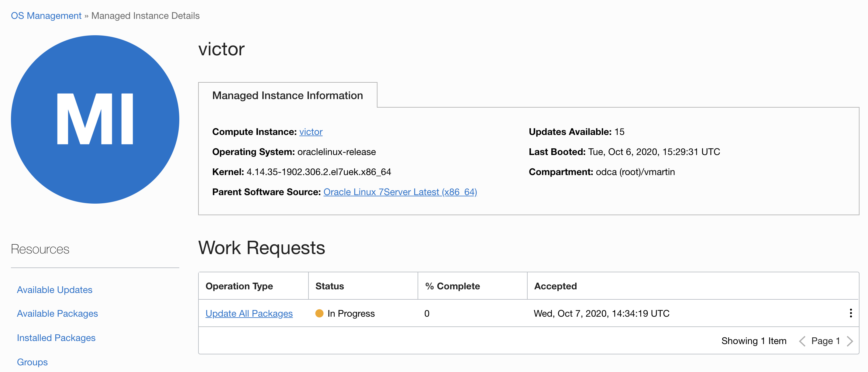Open Oracle Linux 7Server Latest software source
Viewport: 868px width, 372px height.
400,192
